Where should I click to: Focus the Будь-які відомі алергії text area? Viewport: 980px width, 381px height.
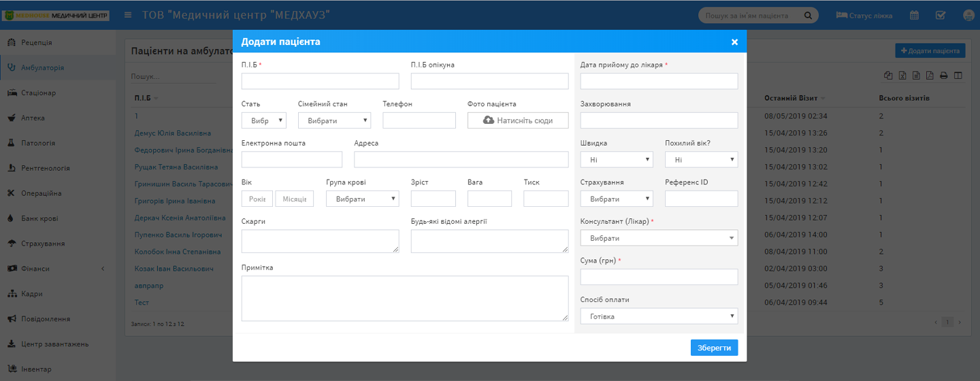[490, 241]
